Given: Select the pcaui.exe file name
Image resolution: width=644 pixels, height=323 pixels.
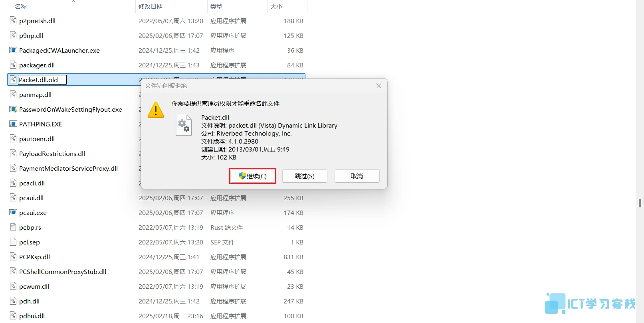Looking at the screenshot, I should (33, 213).
